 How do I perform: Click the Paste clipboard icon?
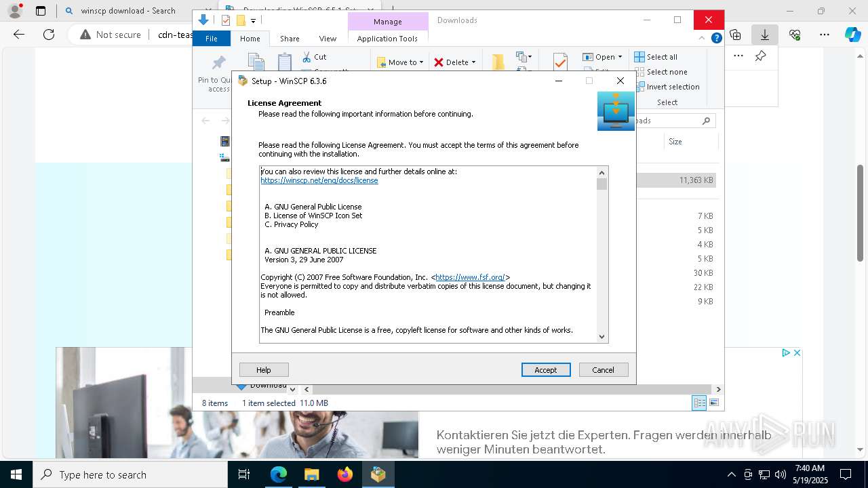(x=285, y=62)
